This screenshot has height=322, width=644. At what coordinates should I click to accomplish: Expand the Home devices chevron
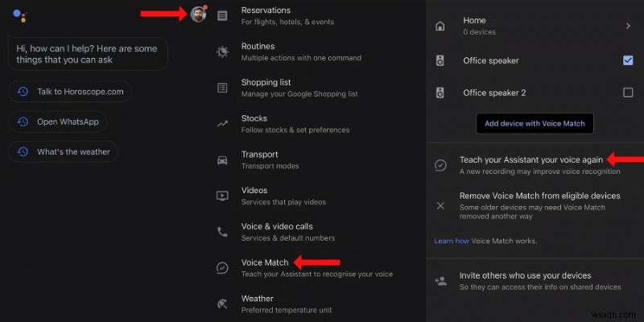tap(628, 26)
